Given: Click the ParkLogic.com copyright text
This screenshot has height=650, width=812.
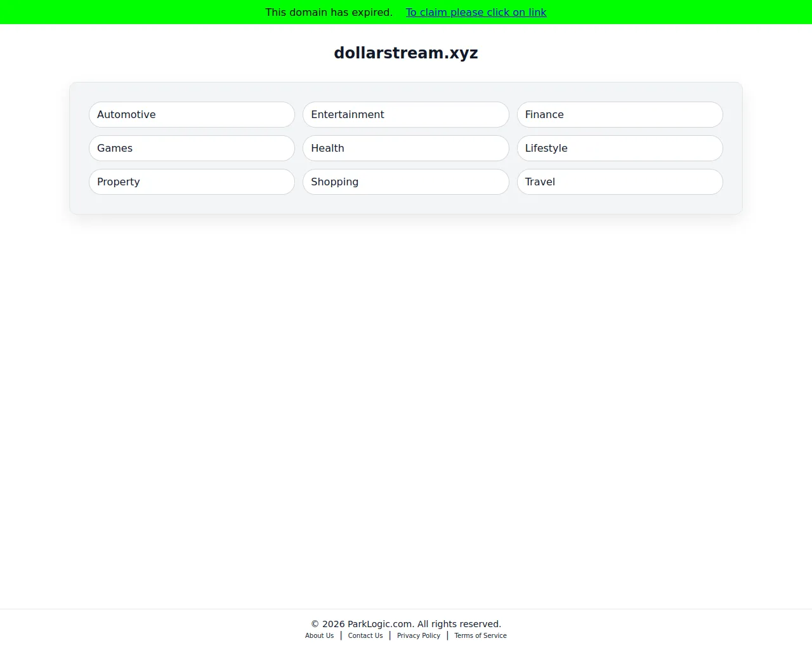Looking at the screenshot, I should click(406, 624).
